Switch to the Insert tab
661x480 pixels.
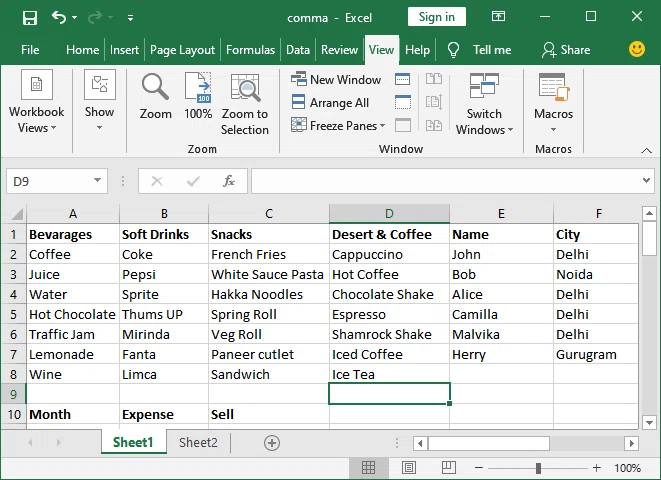pyautogui.click(x=124, y=50)
